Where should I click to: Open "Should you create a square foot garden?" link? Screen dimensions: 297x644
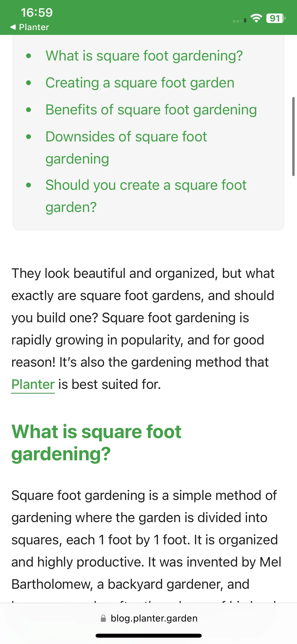pos(146,196)
